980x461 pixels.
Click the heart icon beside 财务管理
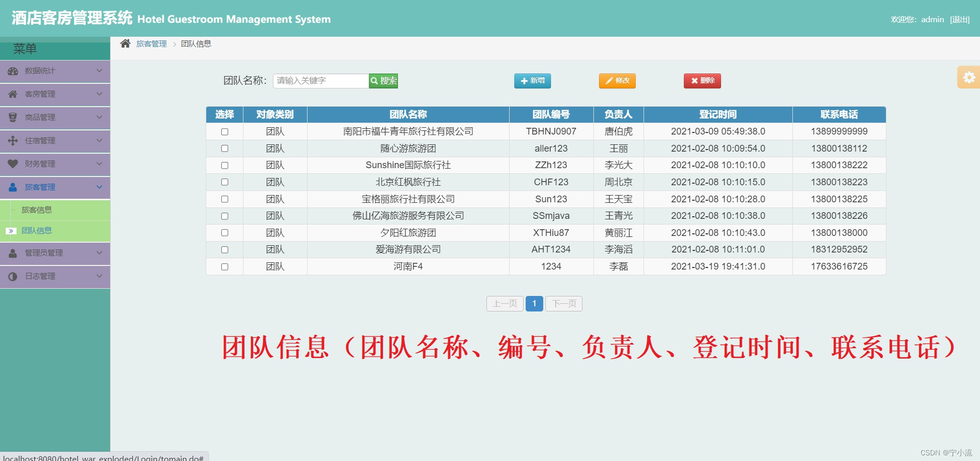[x=13, y=164]
